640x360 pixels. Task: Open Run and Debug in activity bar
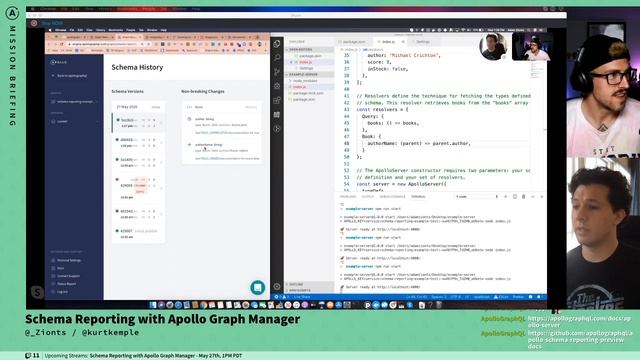point(277,86)
